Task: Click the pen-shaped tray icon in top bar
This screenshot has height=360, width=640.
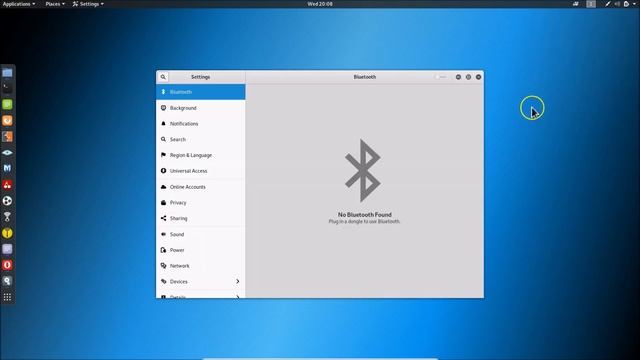Action: click(x=608, y=4)
